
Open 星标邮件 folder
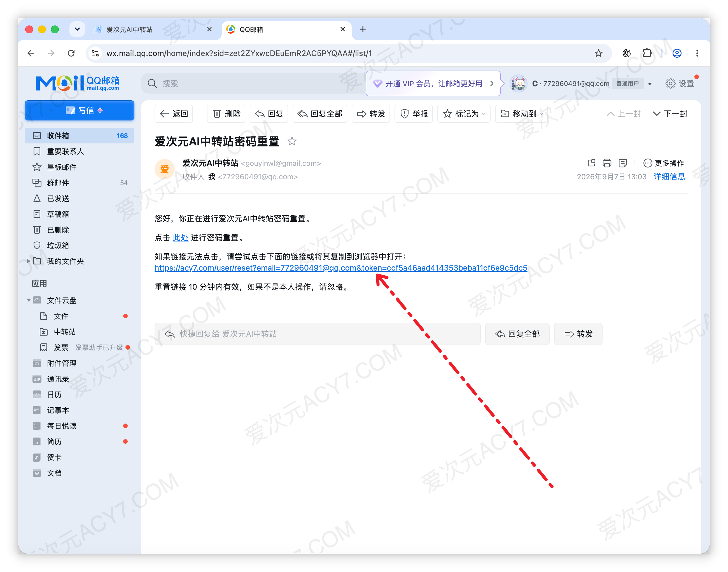point(79,167)
